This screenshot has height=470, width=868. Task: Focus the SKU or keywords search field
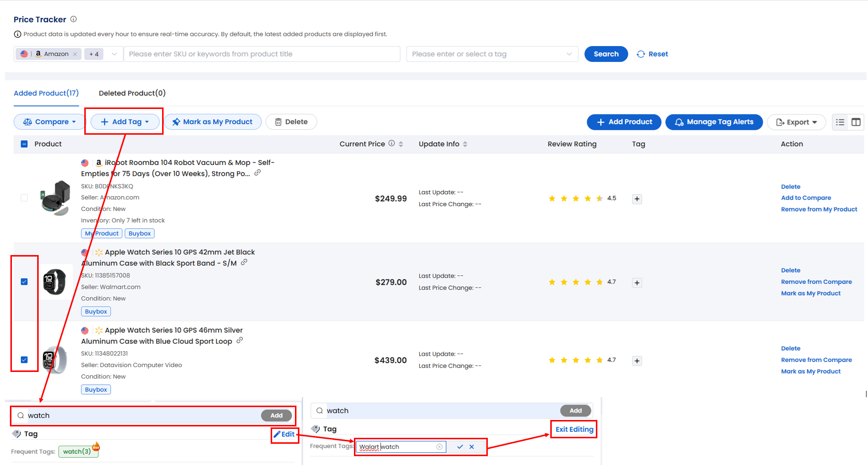click(262, 54)
